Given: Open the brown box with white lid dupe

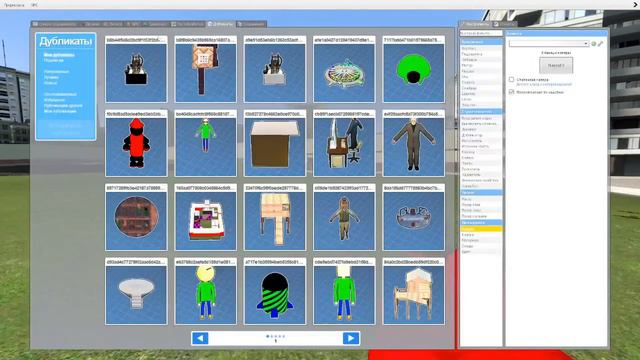Looking at the screenshot, I should [275, 143].
